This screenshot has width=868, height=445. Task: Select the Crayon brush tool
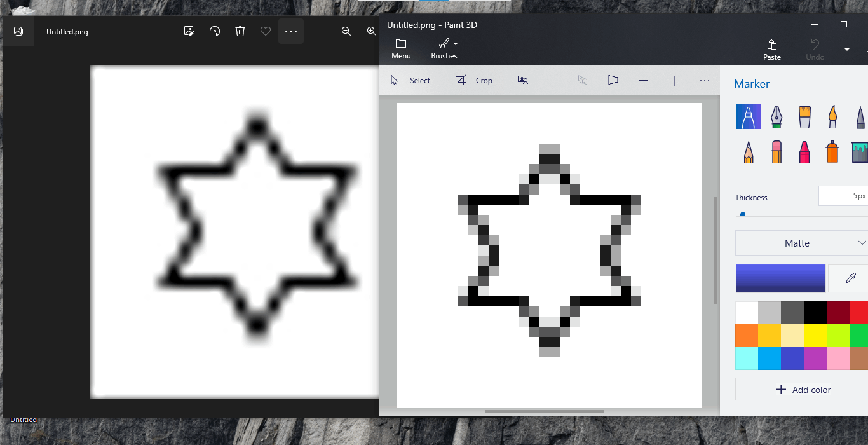(x=804, y=152)
